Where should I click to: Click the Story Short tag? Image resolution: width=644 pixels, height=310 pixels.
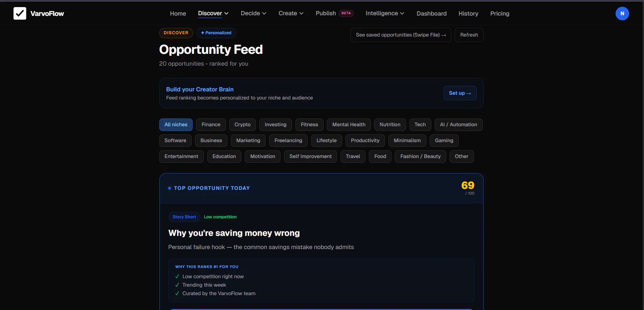point(184,217)
